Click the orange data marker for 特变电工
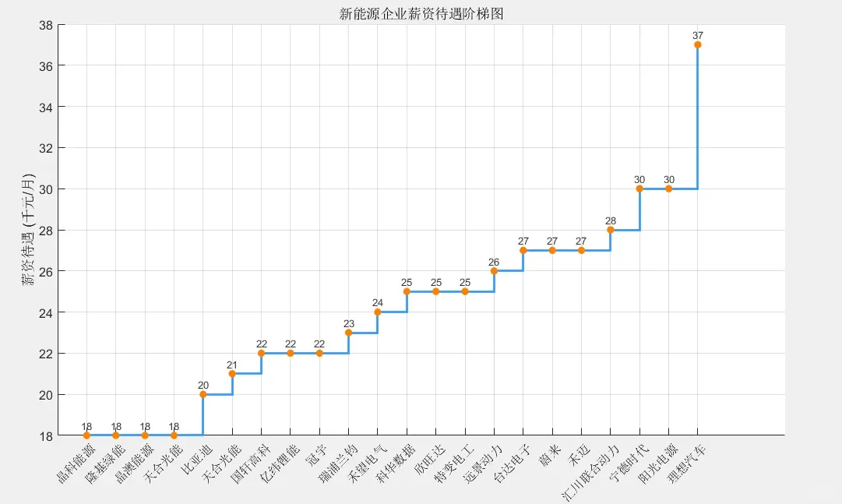Viewport: 842px width, 504px height. point(465,292)
